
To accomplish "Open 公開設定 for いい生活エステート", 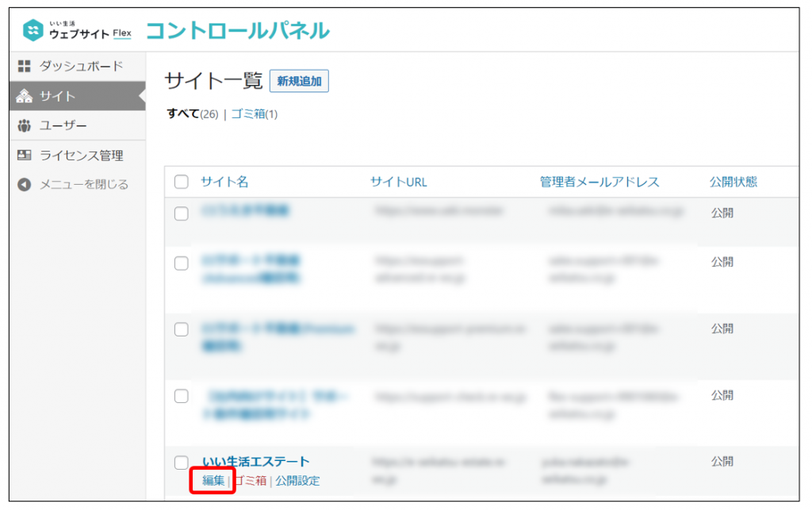I will coord(297,481).
